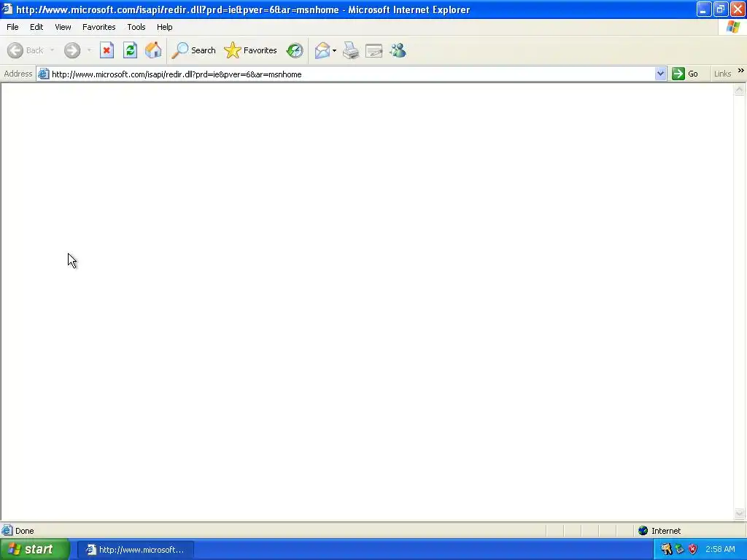Restore down the Internet Explorer window

(720, 9)
